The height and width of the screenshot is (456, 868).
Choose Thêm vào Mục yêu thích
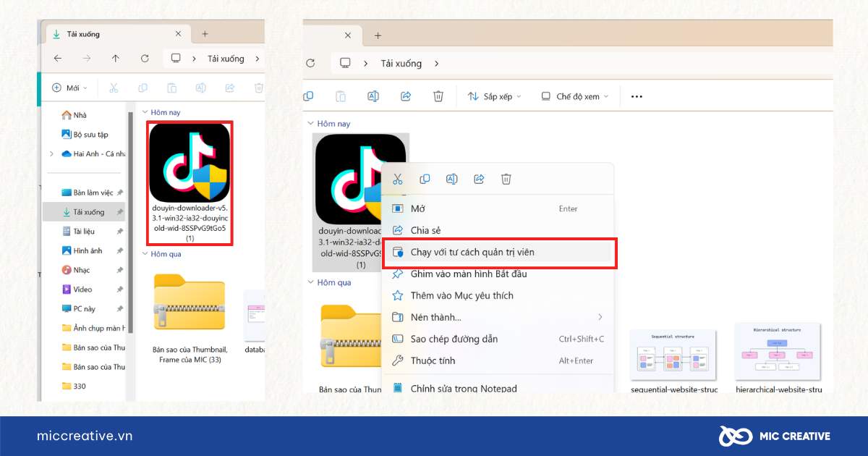coord(498,295)
